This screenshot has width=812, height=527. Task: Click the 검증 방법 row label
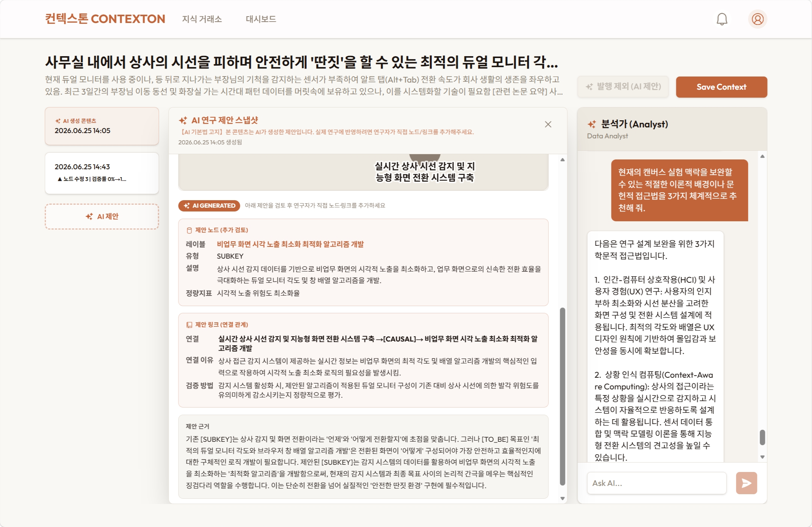(200, 385)
